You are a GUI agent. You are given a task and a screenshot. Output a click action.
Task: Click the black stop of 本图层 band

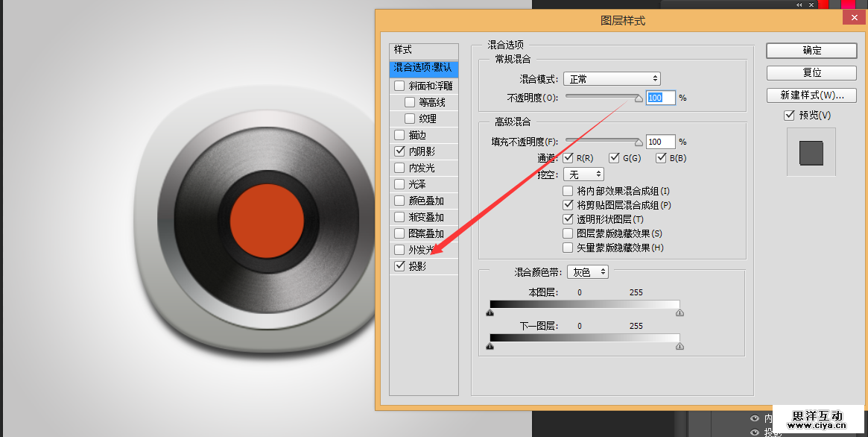tap(490, 313)
